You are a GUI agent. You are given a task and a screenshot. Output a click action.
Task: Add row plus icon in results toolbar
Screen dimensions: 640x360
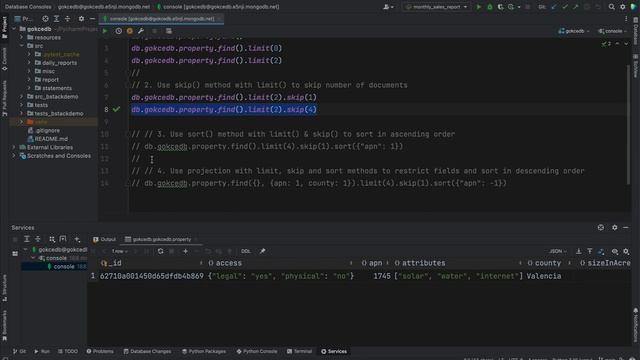pyautogui.click(x=185, y=251)
